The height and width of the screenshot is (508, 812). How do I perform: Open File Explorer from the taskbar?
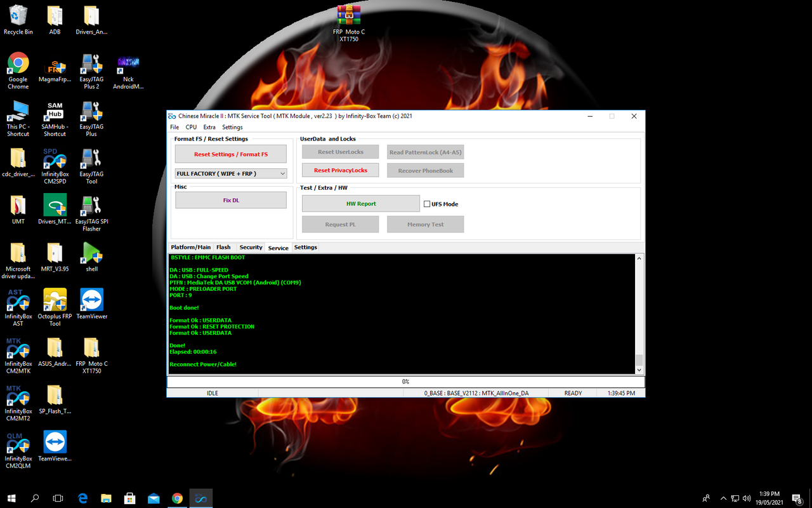[106, 498]
